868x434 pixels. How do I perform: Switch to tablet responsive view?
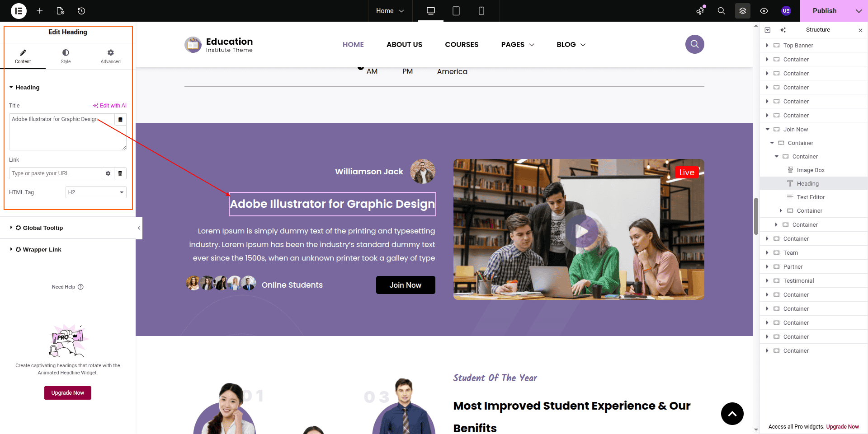456,11
